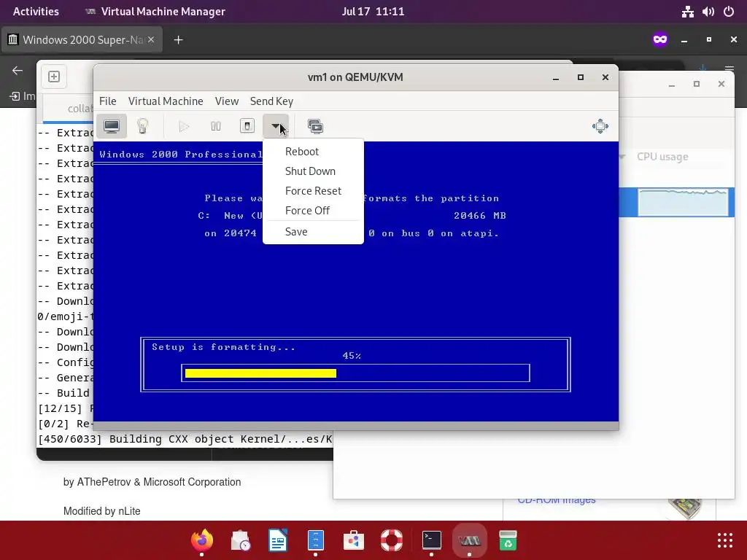Open the clock and calendar panel
Screen dimensions: 747x560
click(373, 12)
